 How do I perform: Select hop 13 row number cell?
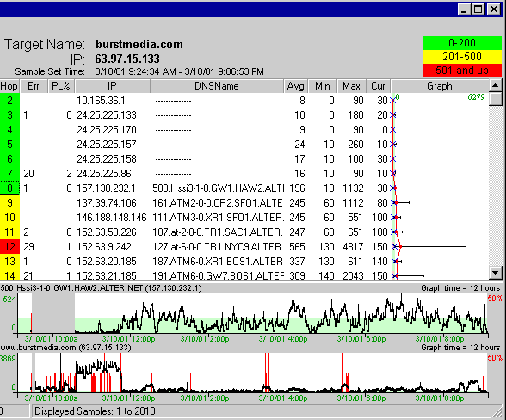tap(9, 262)
